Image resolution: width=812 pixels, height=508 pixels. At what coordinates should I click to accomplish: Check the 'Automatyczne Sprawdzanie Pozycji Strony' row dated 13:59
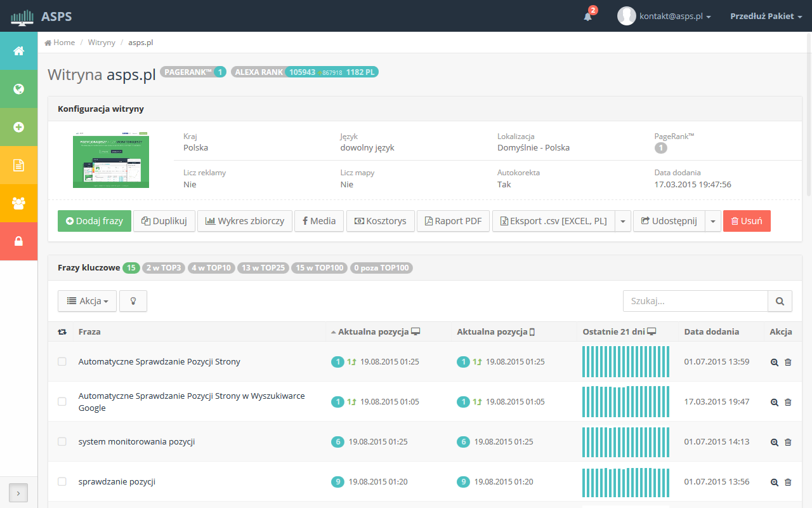click(x=62, y=361)
